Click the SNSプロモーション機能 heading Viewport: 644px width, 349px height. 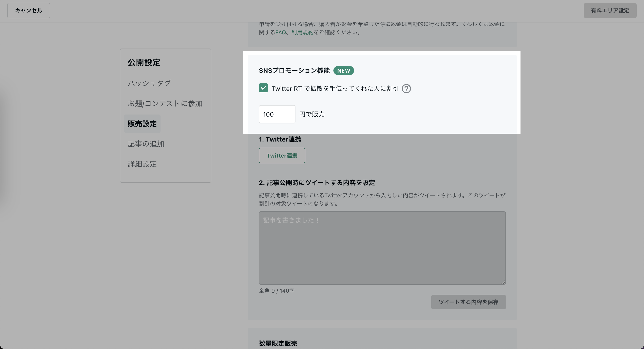(x=294, y=71)
